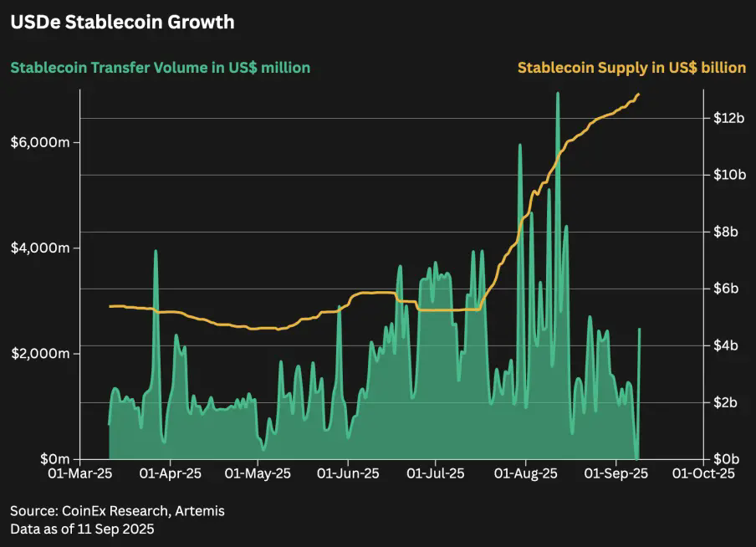This screenshot has width=756, height=547.
Task: Click the $2b right axis label
Action: coord(726,402)
